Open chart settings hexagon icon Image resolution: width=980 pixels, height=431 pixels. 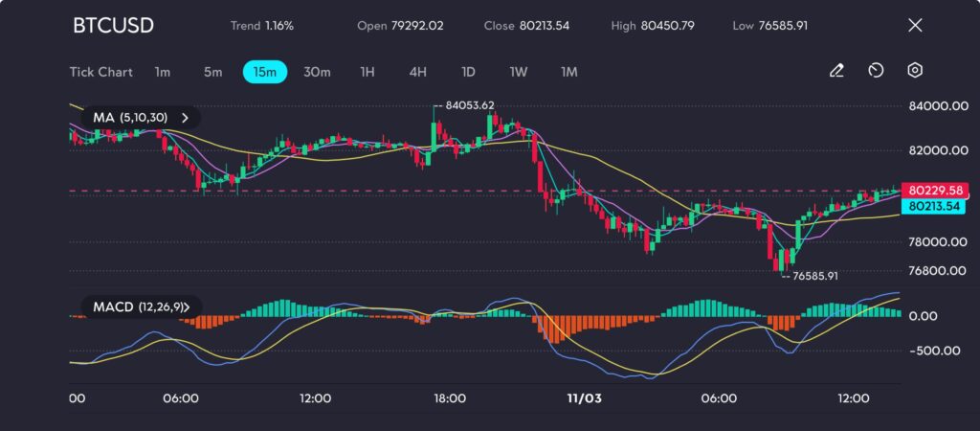[915, 71]
